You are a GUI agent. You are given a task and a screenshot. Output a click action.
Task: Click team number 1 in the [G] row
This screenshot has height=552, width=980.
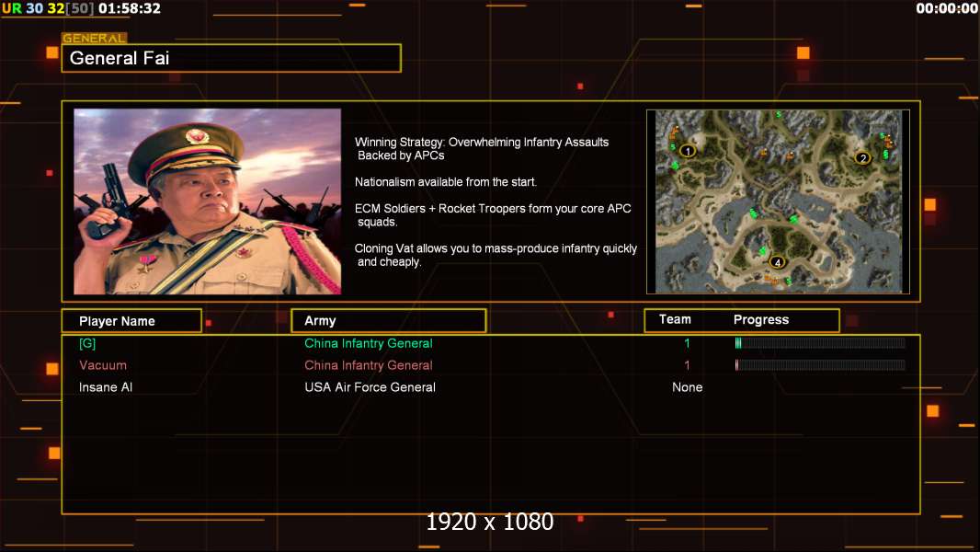pyautogui.click(x=687, y=343)
